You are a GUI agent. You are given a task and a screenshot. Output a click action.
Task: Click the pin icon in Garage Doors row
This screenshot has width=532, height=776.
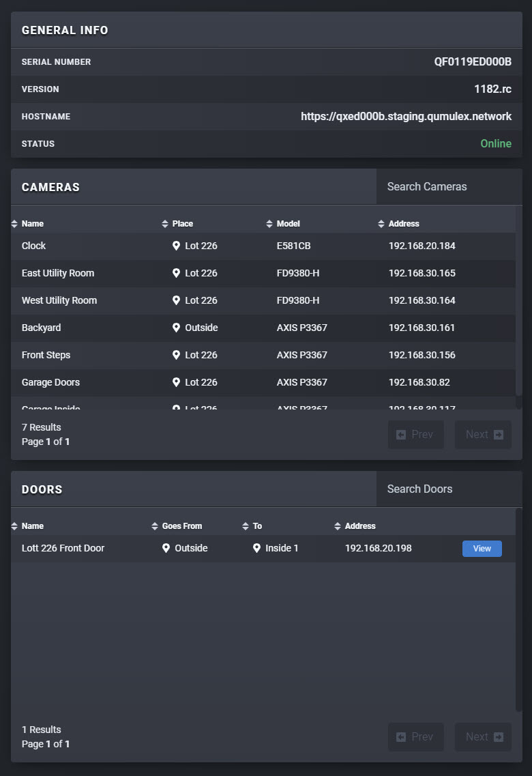point(176,382)
